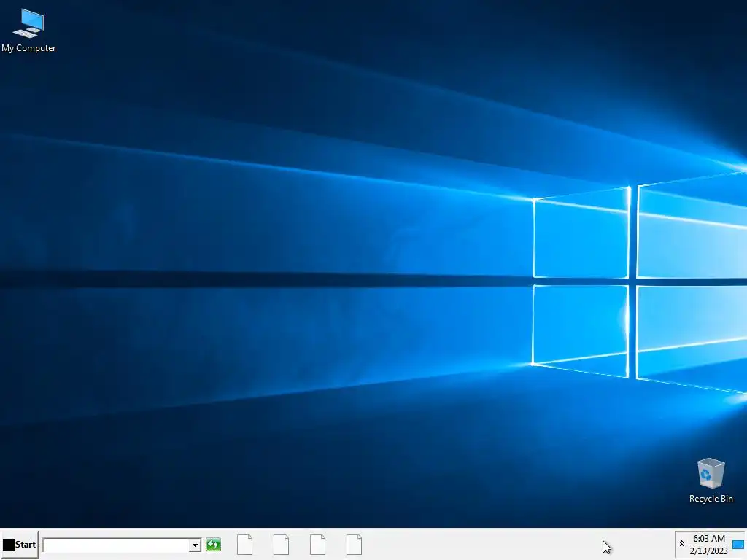Click the green Go arrows button
Viewport: 747px width, 560px height.
213,544
